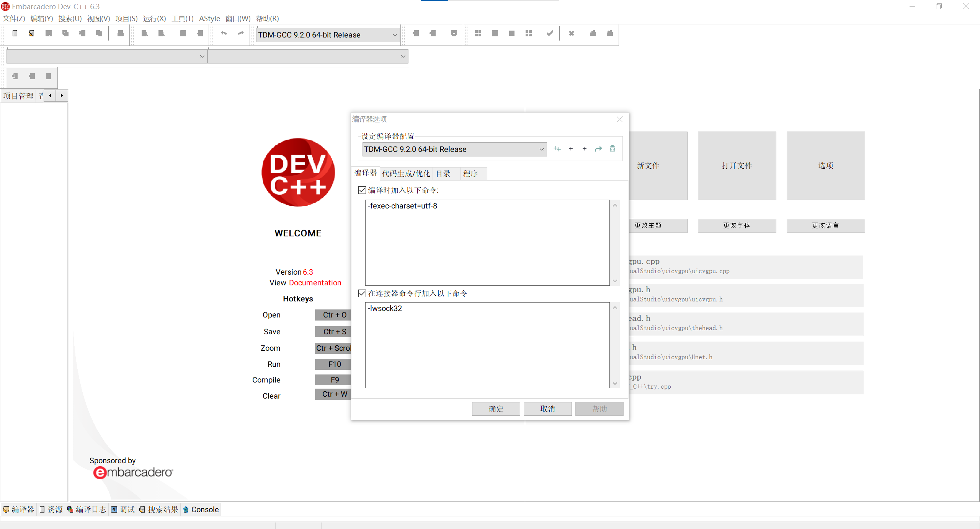Open the 编译日志 bottom panel tab
The width and height of the screenshot is (980, 529).
point(87,509)
